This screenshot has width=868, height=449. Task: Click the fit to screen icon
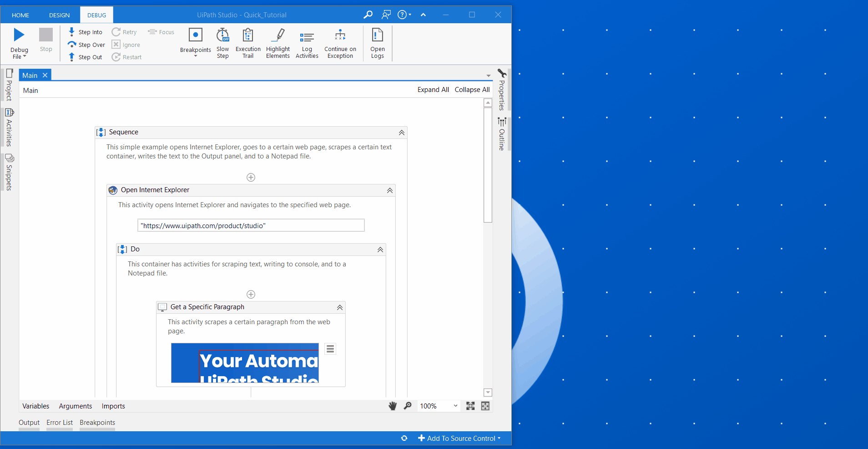point(470,406)
